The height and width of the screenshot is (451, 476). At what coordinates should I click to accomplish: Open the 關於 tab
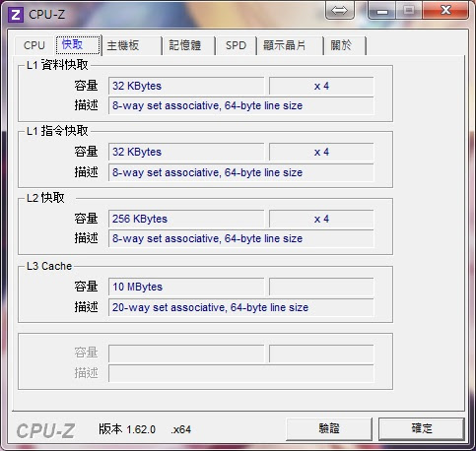pyautogui.click(x=345, y=45)
